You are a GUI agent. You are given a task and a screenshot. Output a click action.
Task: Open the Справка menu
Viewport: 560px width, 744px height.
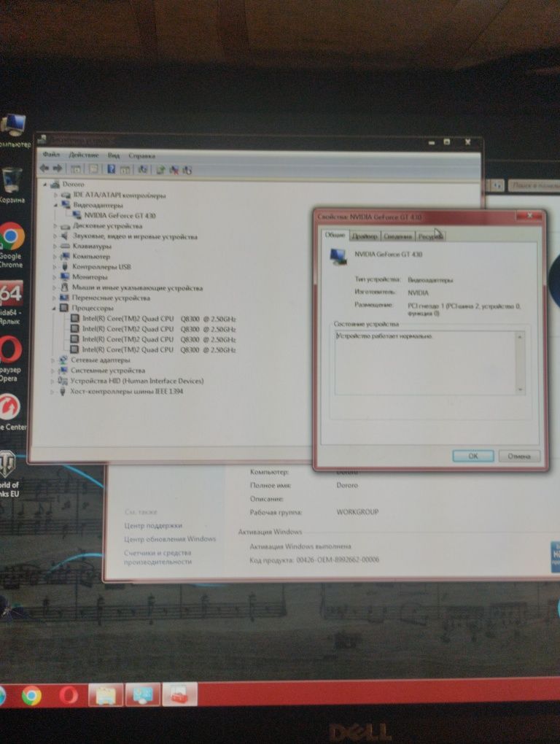click(x=141, y=155)
